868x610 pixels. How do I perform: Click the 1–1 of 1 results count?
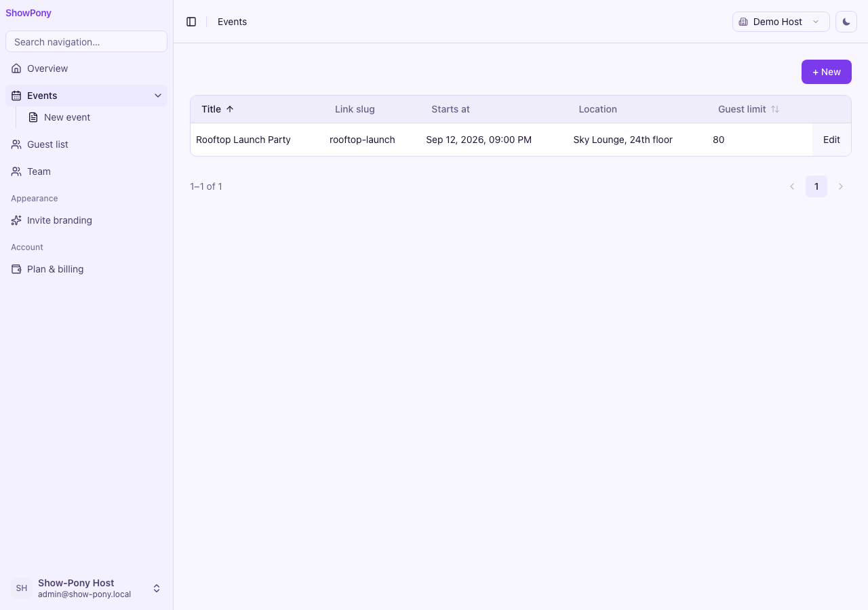pyautogui.click(x=206, y=186)
